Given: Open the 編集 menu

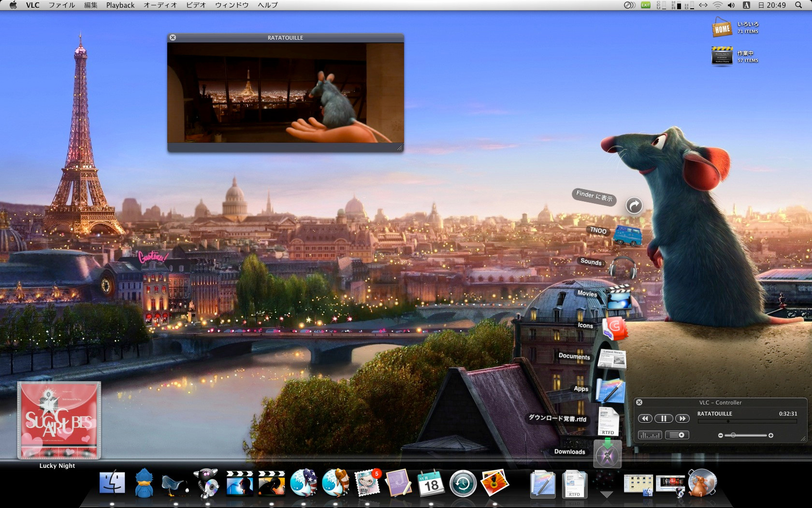Looking at the screenshot, I should pyautogui.click(x=90, y=5).
